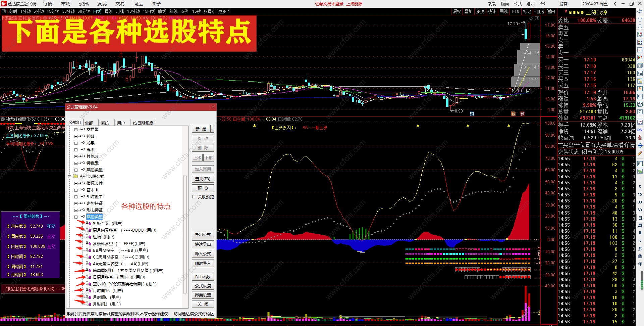
Task: Click the red S dollar sidebar icon
Action: tap(640, 138)
